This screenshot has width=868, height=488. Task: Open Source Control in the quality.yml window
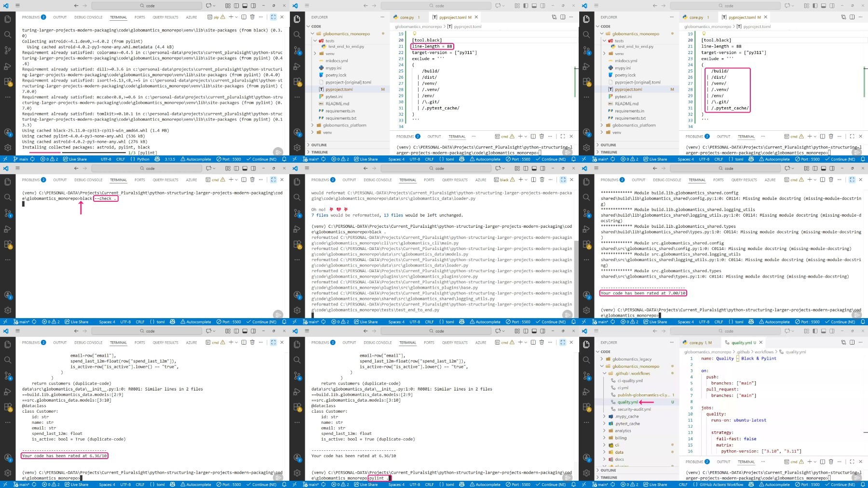click(x=586, y=375)
